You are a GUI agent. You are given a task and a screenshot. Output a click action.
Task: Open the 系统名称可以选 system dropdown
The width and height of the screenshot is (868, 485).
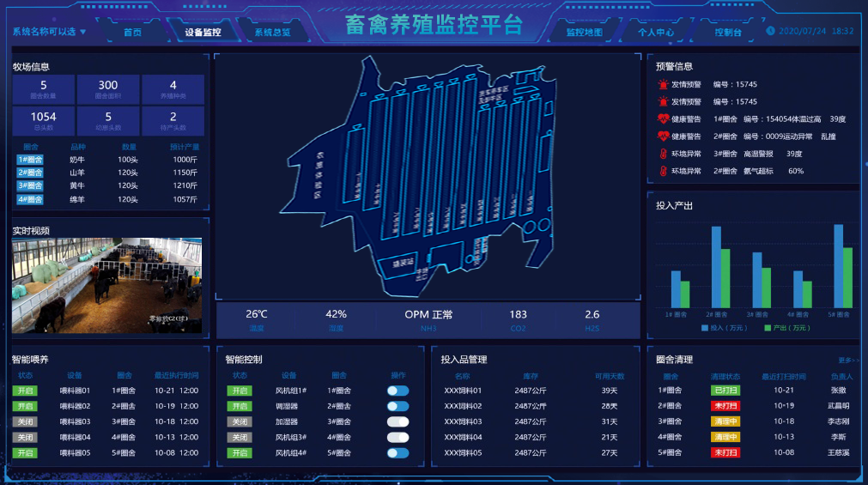tap(49, 32)
